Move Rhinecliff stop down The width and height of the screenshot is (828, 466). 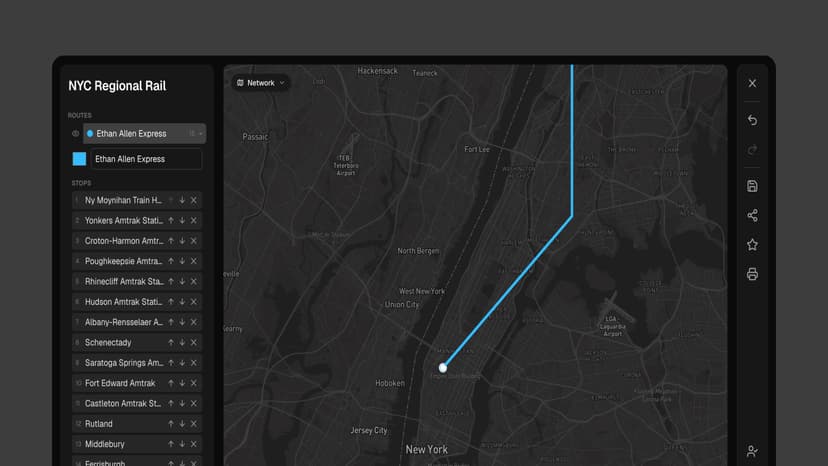point(182,282)
